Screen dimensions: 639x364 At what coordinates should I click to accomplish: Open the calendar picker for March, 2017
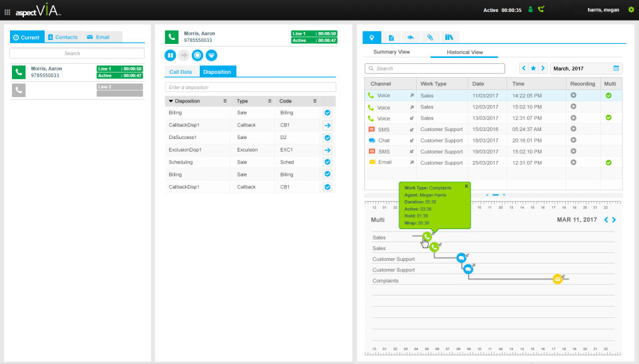tap(616, 69)
